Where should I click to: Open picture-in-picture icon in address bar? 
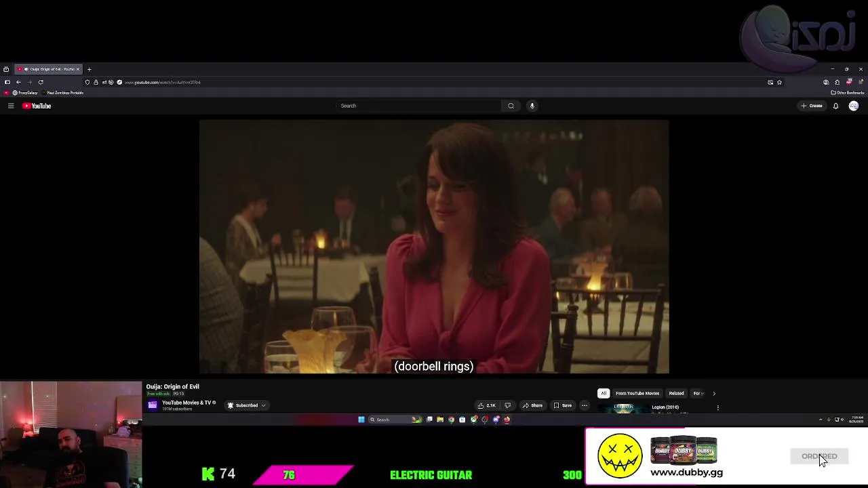(770, 82)
